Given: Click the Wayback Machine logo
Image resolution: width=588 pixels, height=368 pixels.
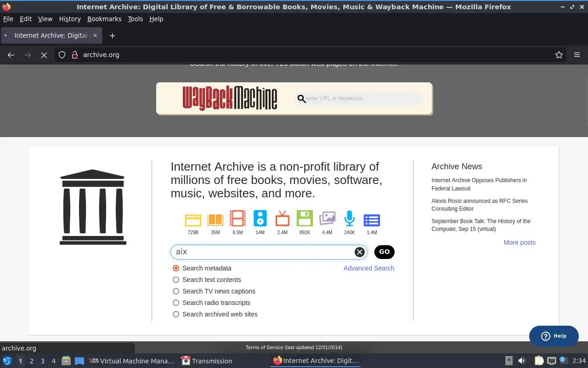Looking at the screenshot, I should point(230,98).
